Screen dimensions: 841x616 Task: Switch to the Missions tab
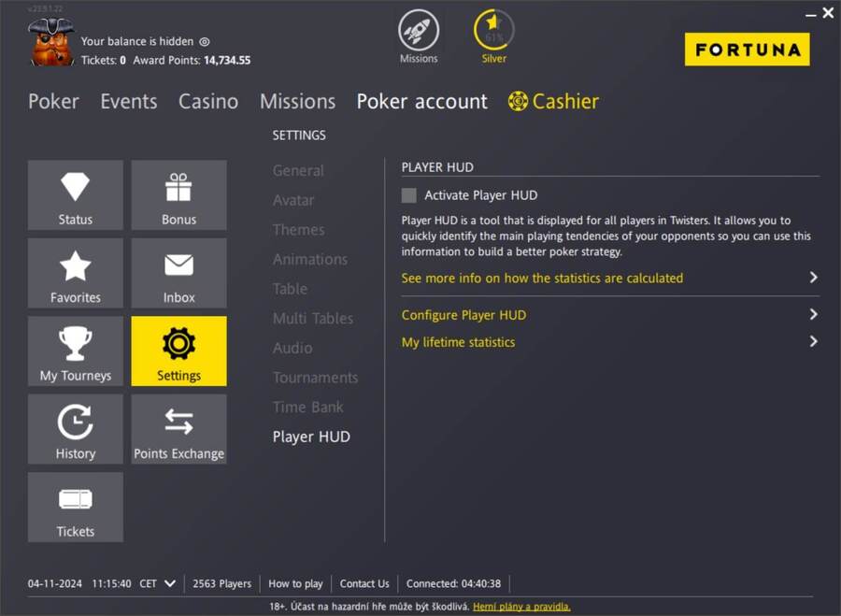coord(298,101)
